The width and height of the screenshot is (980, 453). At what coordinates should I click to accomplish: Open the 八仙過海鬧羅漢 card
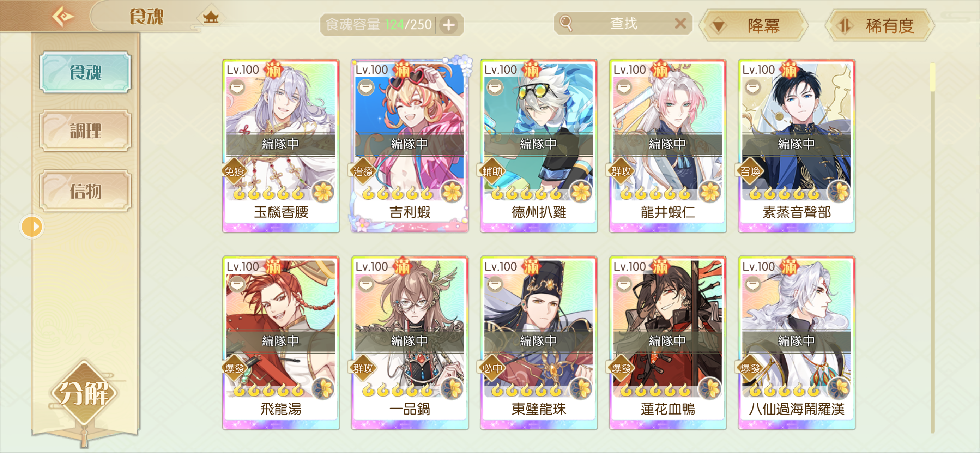pyautogui.click(x=796, y=343)
